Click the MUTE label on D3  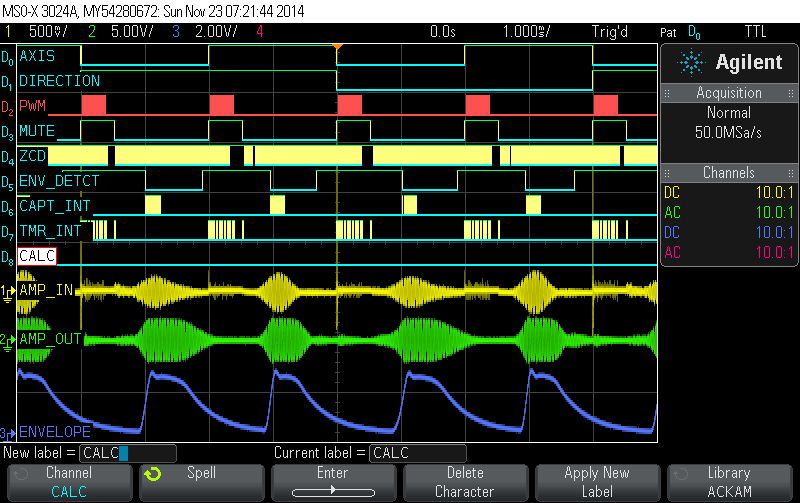pyautogui.click(x=37, y=131)
